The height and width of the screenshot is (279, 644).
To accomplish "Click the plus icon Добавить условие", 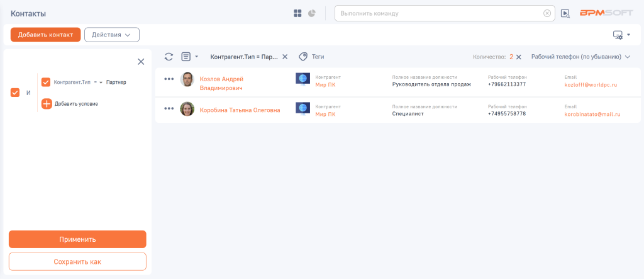I will click(x=47, y=104).
